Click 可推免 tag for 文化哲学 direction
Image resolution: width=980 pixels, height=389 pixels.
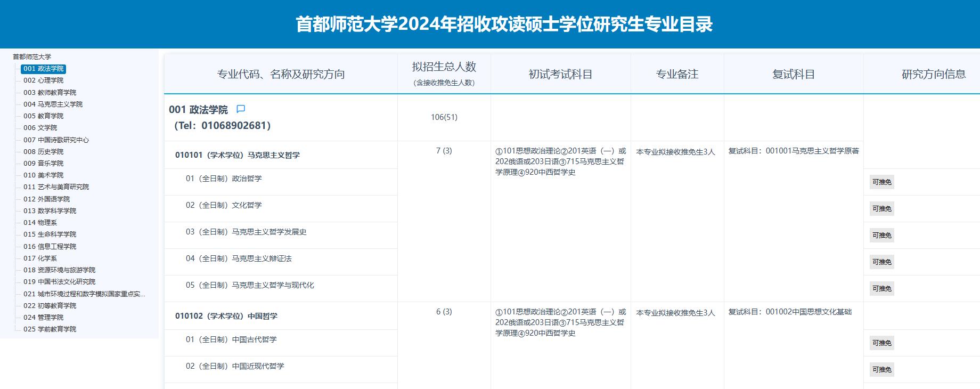tap(881, 209)
